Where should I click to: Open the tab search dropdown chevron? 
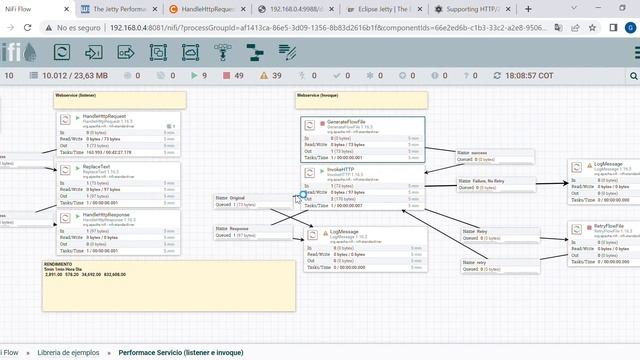point(574,8)
